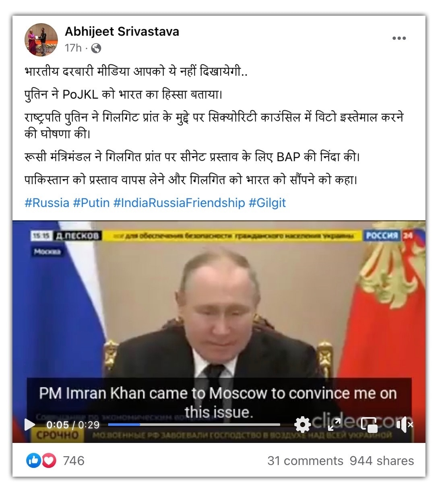Open the #IndiaRussiaFriendship hashtag
The width and height of the screenshot is (448, 496).
click(x=179, y=203)
